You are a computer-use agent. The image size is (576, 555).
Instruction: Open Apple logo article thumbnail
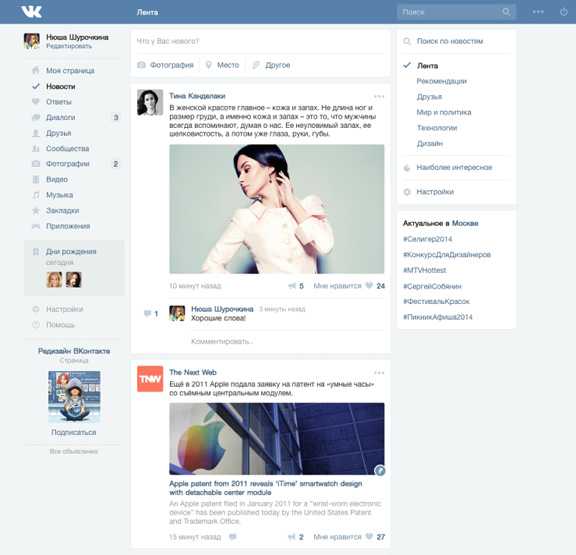pyautogui.click(x=277, y=439)
